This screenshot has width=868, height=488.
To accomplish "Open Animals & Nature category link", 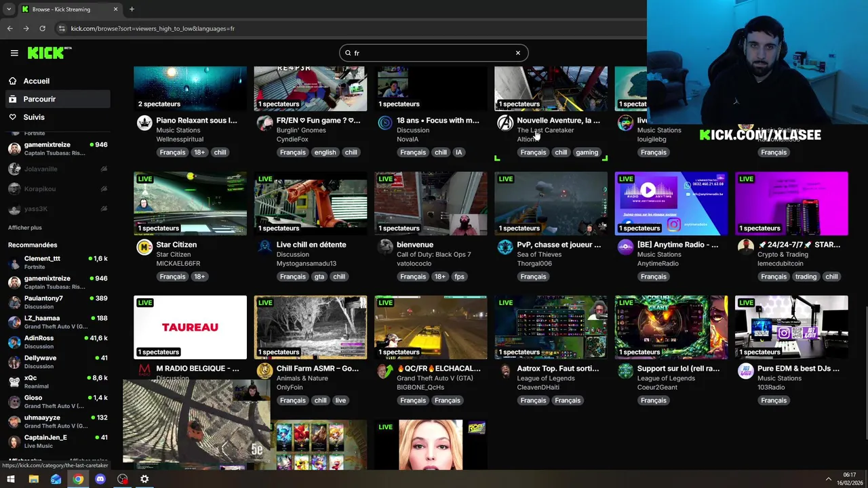I will coord(302,378).
